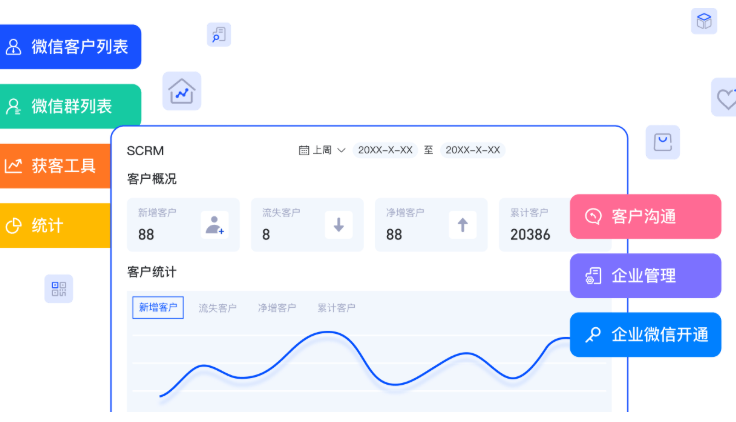Screen dimensions: 736x422
Task: Click the 客户沟通 button
Action: click(x=645, y=216)
